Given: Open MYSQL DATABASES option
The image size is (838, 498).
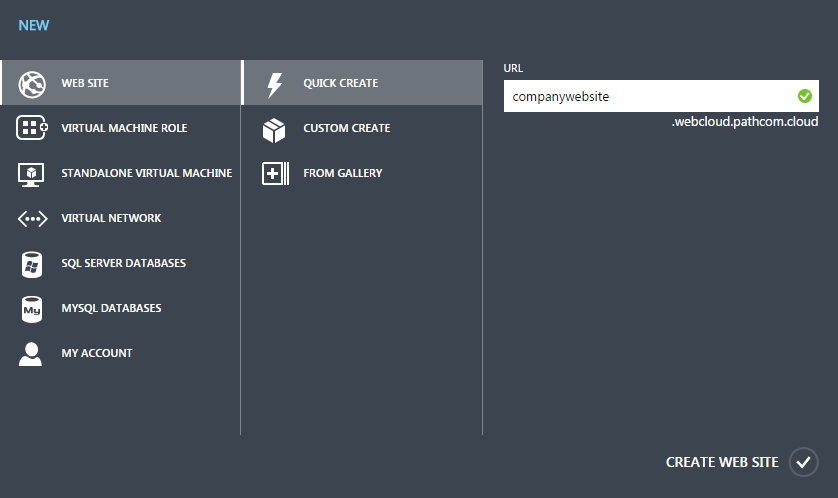Looking at the screenshot, I should tap(111, 308).
